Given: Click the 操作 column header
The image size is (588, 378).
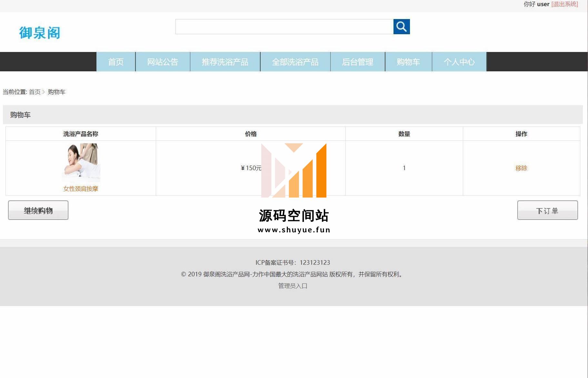Looking at the screenshot, I should point(521,134).
